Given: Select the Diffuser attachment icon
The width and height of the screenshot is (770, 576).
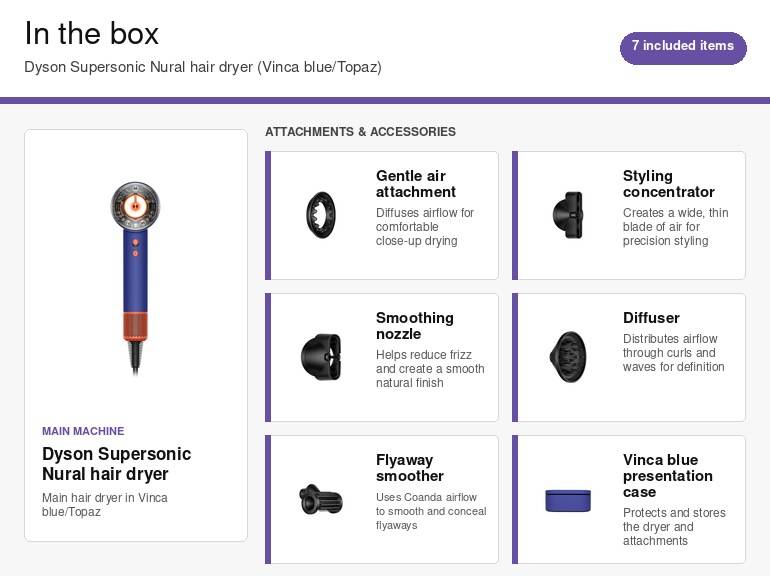Looking at the screenshot, I should 568,357.
